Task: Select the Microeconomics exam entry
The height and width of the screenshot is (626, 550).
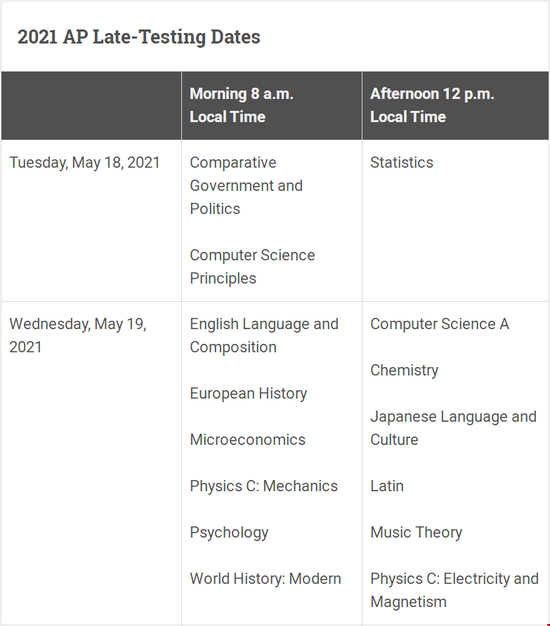Action: pyautogui.click(x=247, y=440)
